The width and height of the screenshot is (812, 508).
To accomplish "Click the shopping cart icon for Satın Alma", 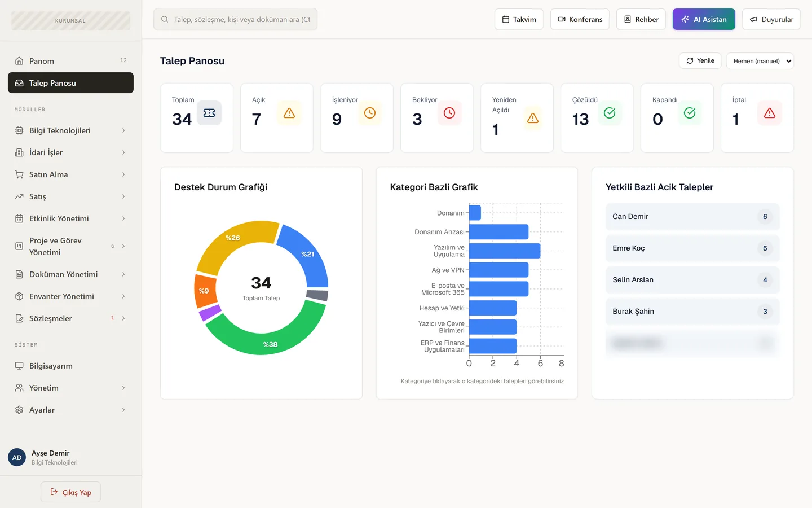I will [19, 174].
